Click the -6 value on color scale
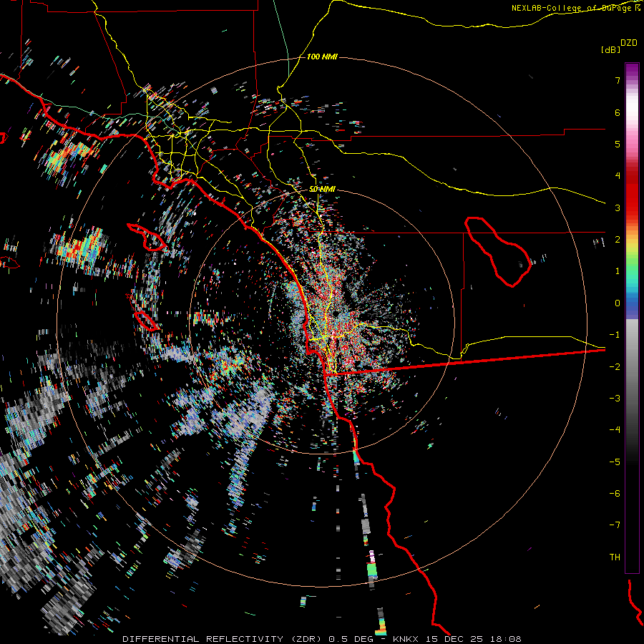The width and height of the screenshot is (644, 644). 615,494
